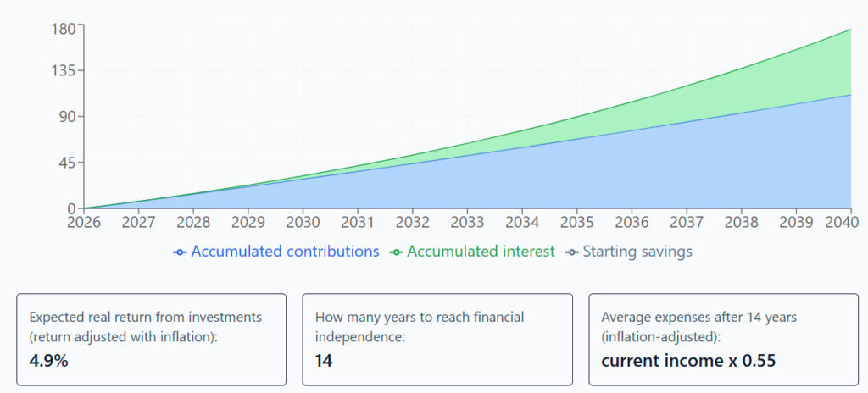Click the blue Accumulated contributions legend marker
This screenshot has width=868, height=393.
[179, 252]
